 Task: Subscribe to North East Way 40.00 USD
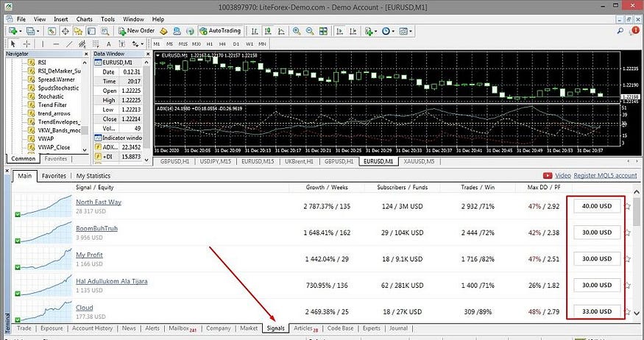click(x=597, y=206)
